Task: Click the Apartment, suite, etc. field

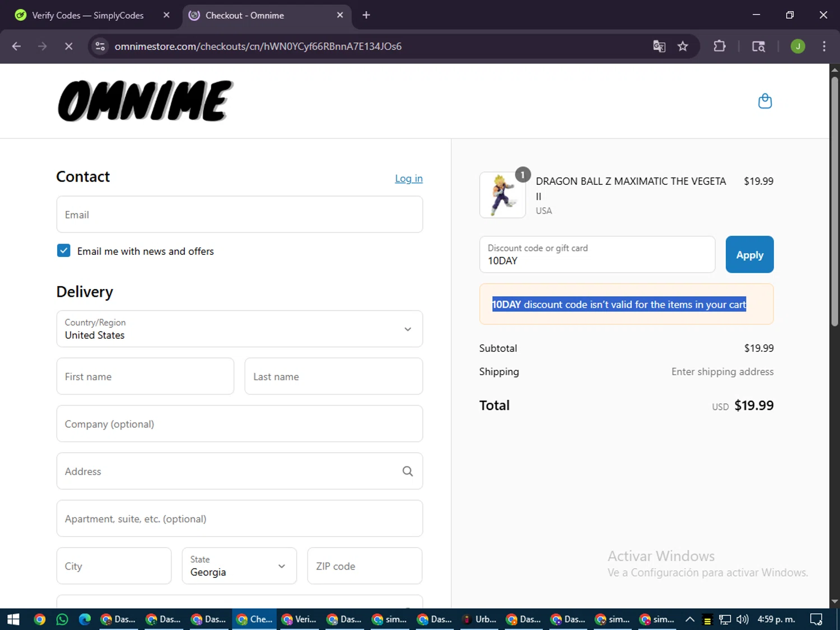Action: tap(240, 519)
